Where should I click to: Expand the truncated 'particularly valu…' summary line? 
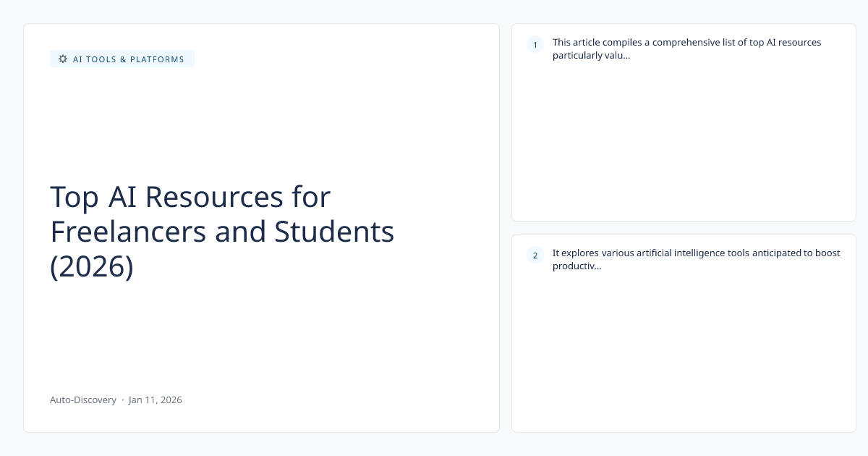point(591,55)
